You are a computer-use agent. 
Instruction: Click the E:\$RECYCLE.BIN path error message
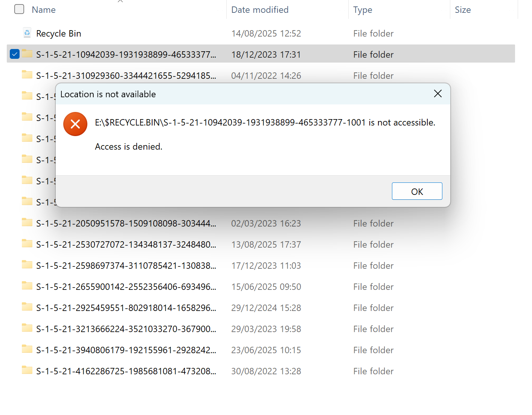(265, 123)
